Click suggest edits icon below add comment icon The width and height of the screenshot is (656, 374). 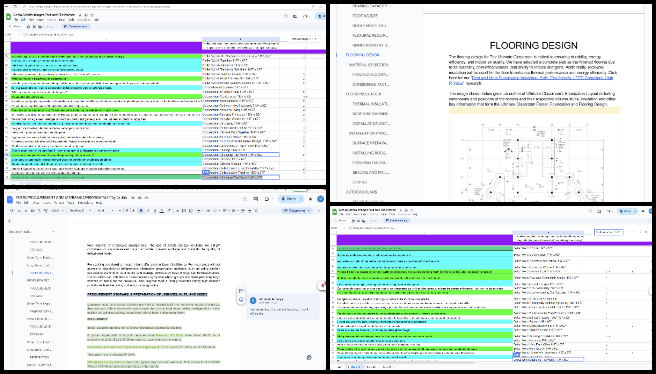[x=241, y=300]
